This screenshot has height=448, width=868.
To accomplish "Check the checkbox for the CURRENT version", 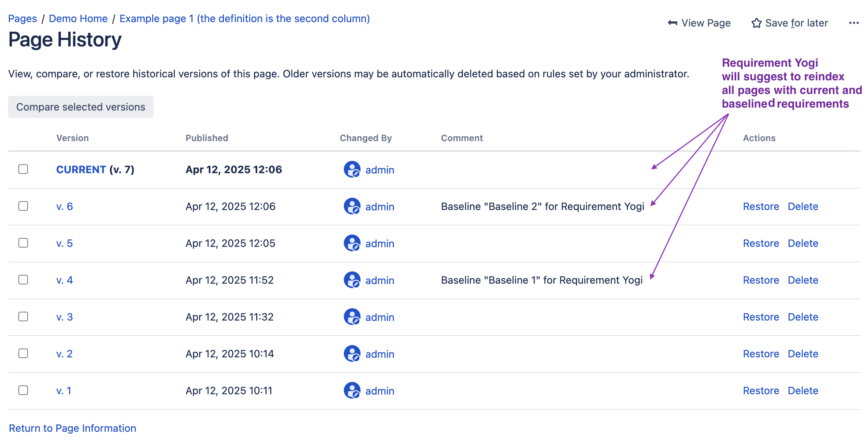I will click(23, 169).
